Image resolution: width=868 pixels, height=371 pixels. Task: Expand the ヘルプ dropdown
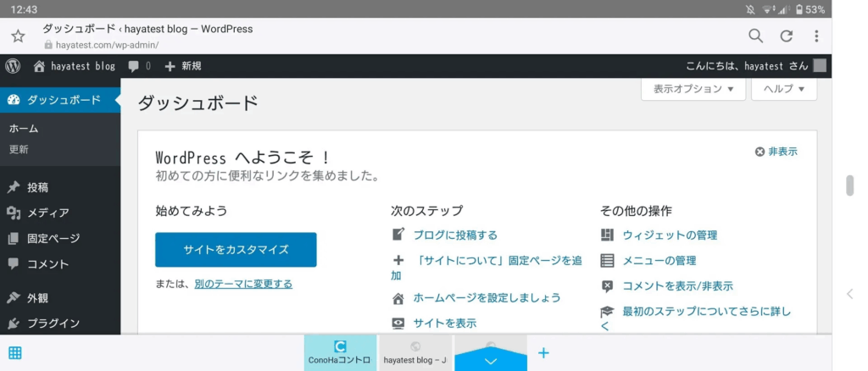point(784,89)
